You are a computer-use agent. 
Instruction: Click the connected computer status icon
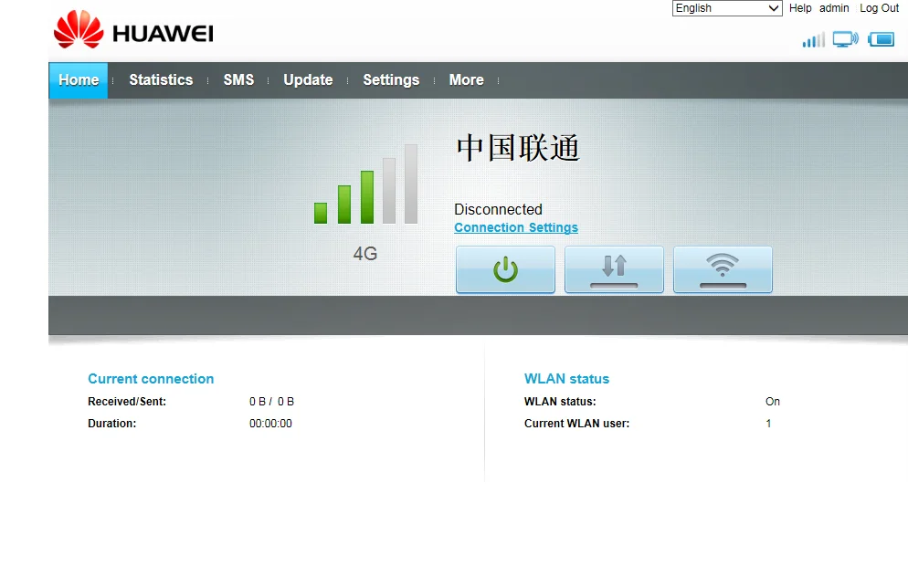coord(846,39)
